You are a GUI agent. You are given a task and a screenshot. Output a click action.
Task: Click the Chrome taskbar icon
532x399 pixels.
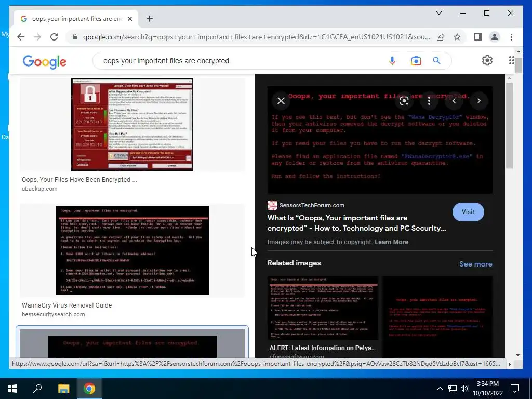(89, 389)
